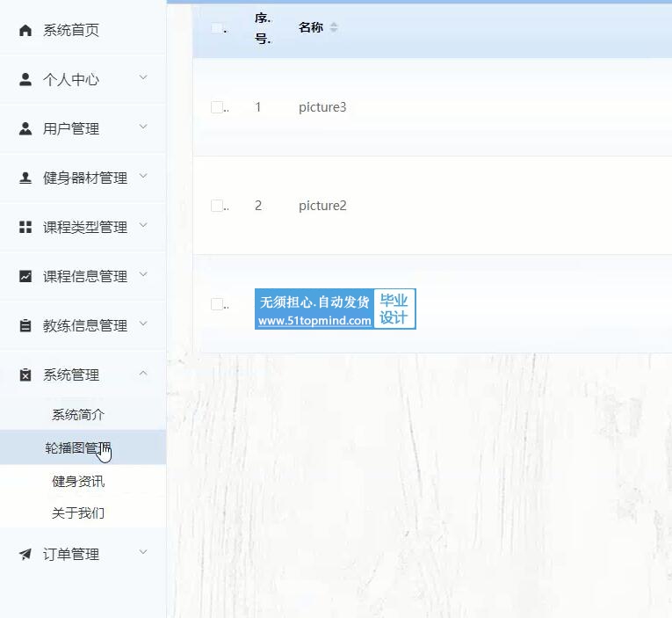The height and width of the screenshot is (618, 672).
Task: Click the chart icon beside 课程信息管理
Action: point(25,276)
